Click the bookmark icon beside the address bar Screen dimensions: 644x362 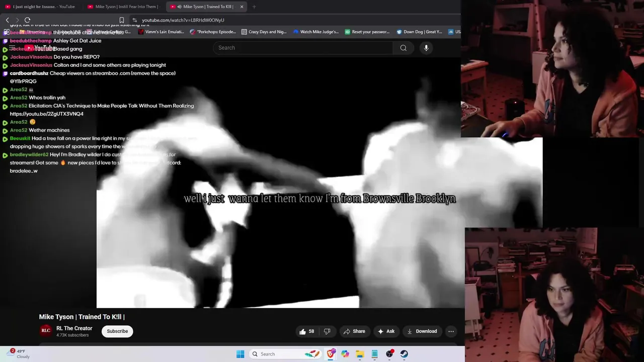pos(121,20)
